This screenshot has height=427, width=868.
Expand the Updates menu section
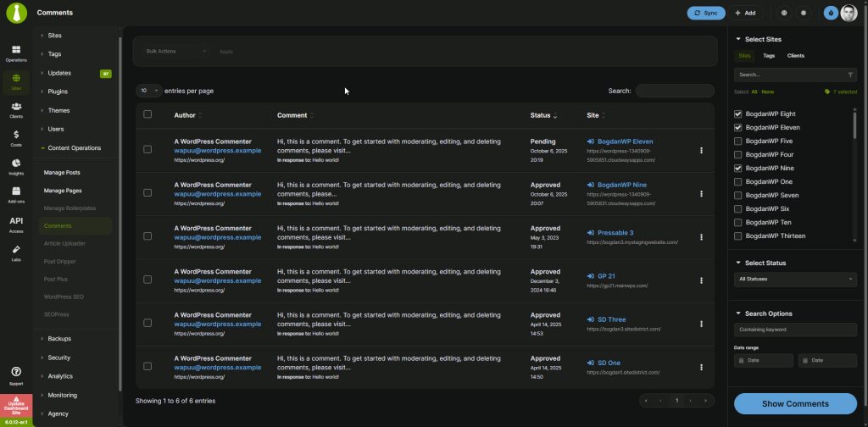coord(58,73)
